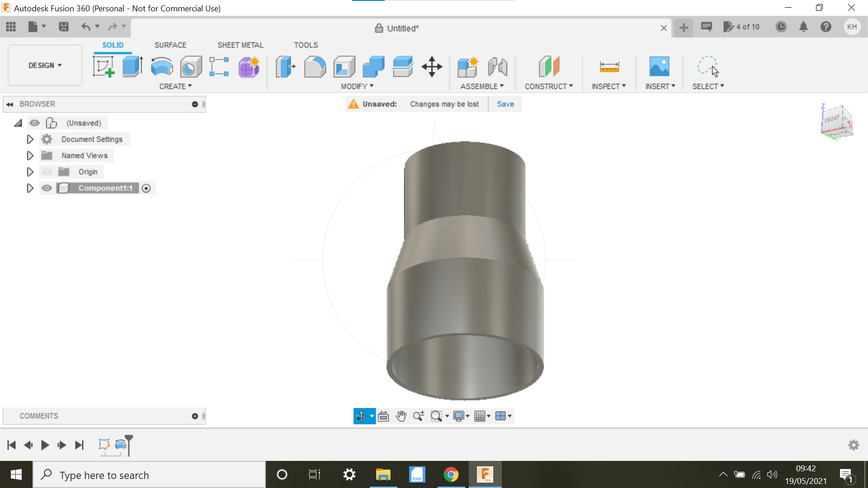Switch to the SHEET METAL tab

[x=240, y=45]
